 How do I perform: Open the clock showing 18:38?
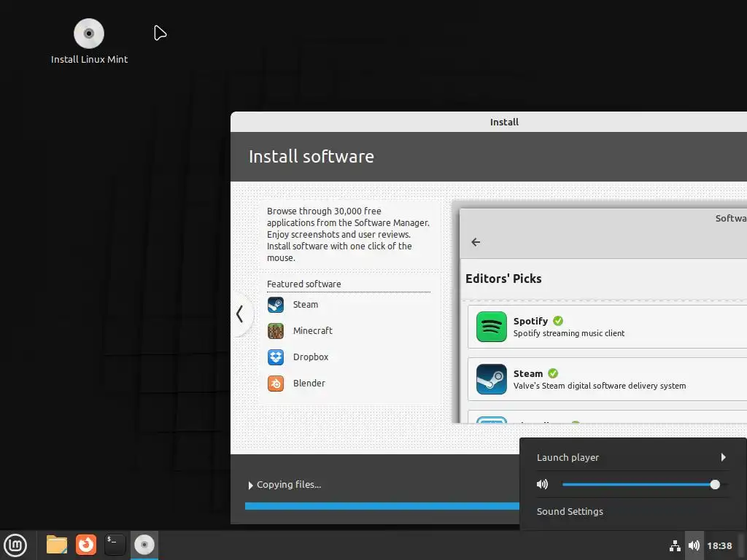[x=719, y=545]
